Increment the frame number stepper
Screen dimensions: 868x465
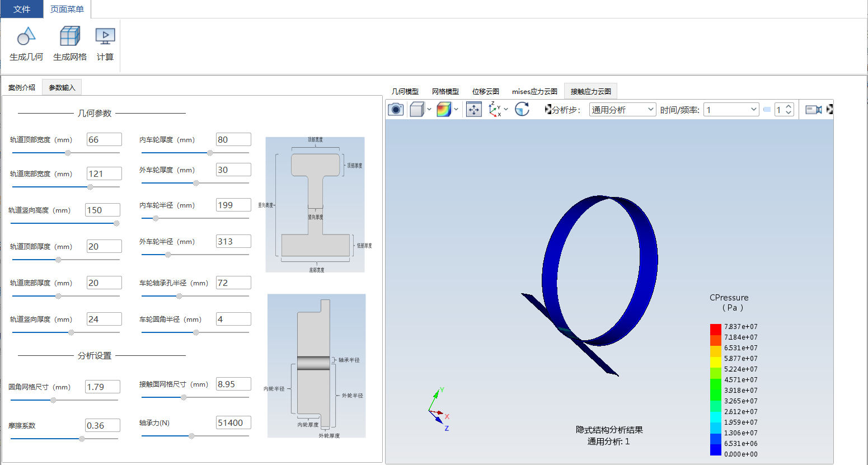[x=789, y=106]
